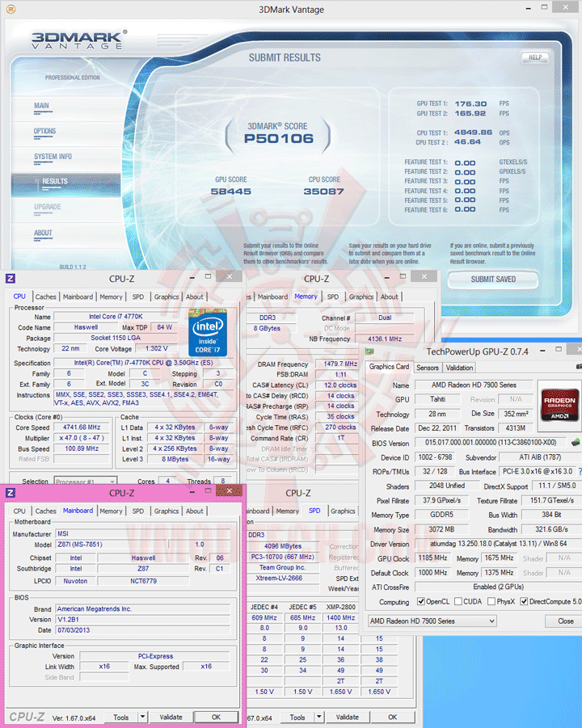Click the Radeon Graphics logo in GPU-Z
Viewport: 582px width, 728px height.
559,406
